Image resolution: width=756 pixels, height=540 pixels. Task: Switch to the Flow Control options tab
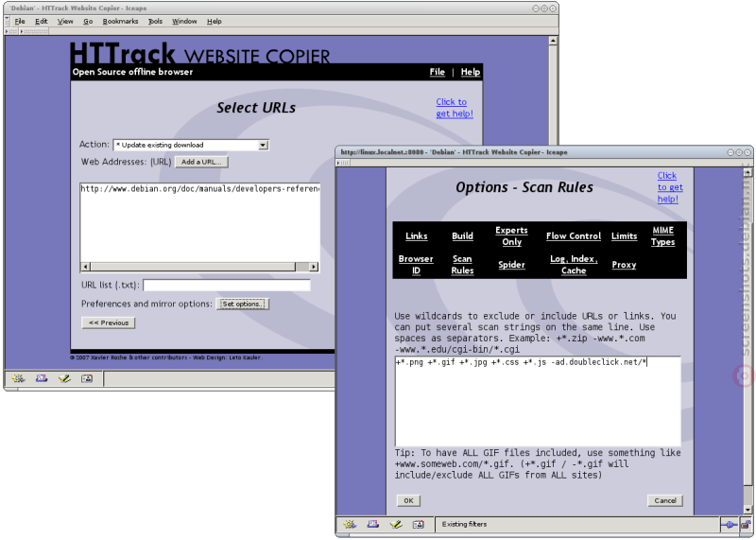tap(574, 236)
